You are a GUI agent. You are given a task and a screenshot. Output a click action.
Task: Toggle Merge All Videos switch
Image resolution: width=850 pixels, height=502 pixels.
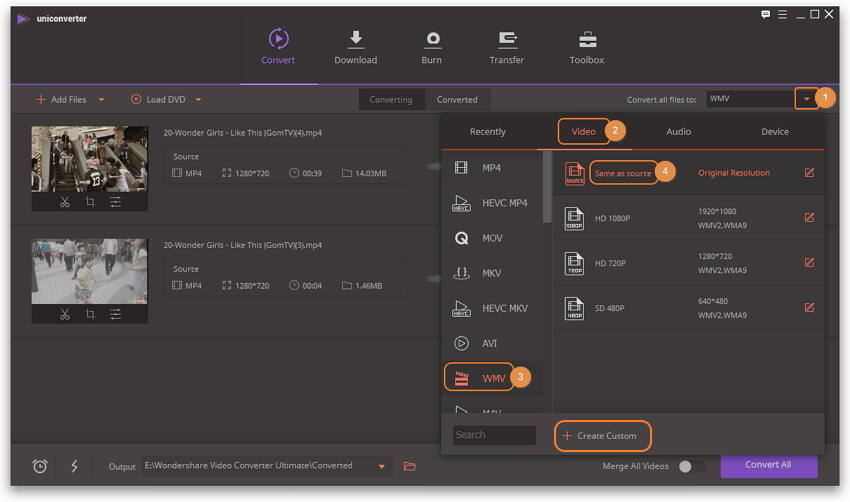pos(692,466)
